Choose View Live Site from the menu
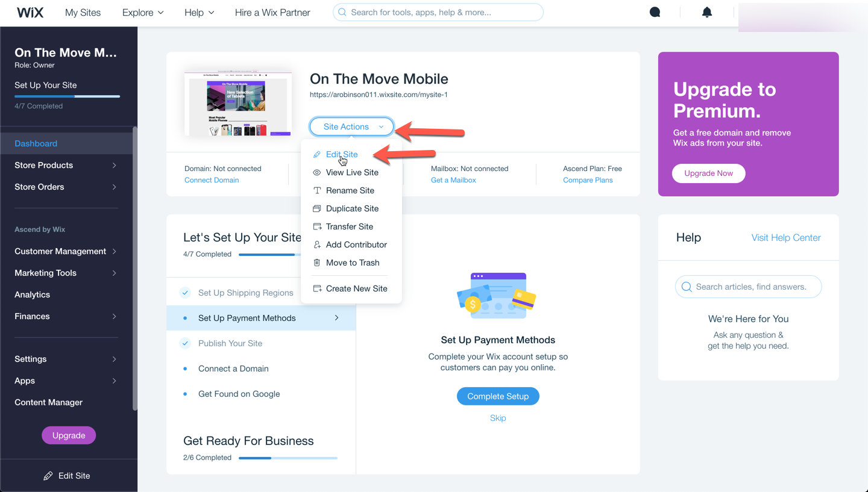 (351, 173)
